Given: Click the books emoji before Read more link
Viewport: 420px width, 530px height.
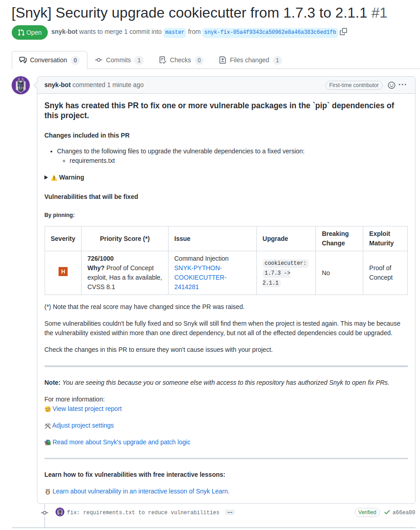Looking at the screenshot, I should [48, 442].
